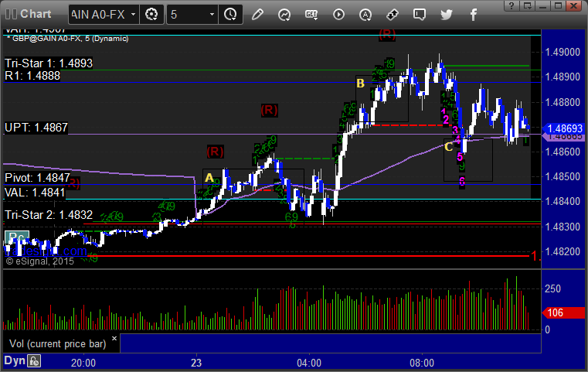
Task: Click the Dyn label on time axis
Action: click(15, 360)
